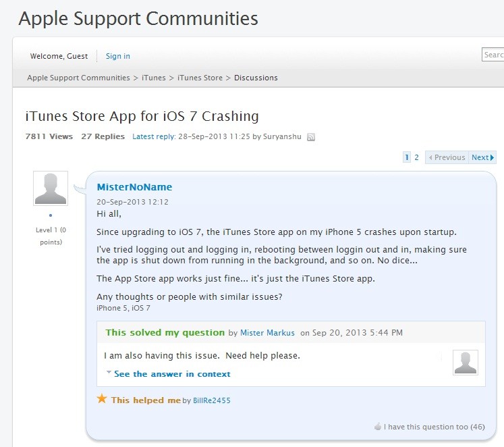Open the RSS feed icon for this thread
Image resolution: width=504 pixels, height=447 pixels.
pos(311,137)
